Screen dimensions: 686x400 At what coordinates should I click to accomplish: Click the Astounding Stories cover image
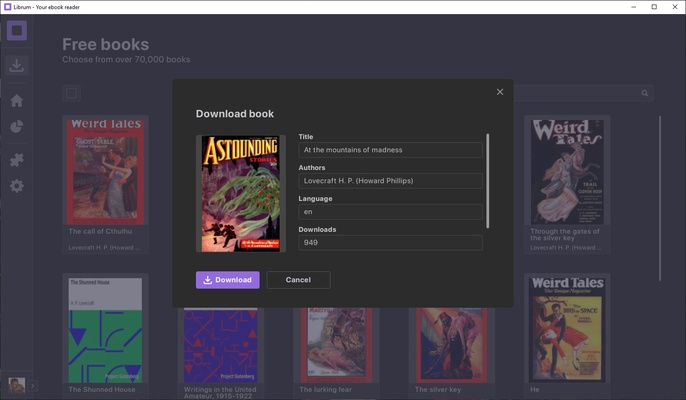click(241, 193)
